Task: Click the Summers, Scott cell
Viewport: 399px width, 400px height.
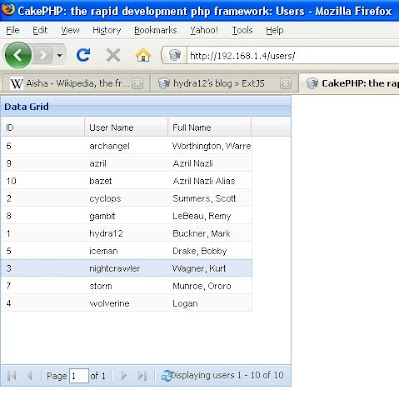Action: click(210, 198)
